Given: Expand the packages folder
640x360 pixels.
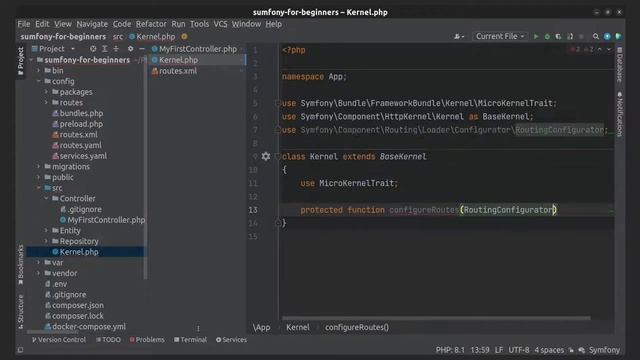Looking at the screenshot, I should [x=47, y=92].
